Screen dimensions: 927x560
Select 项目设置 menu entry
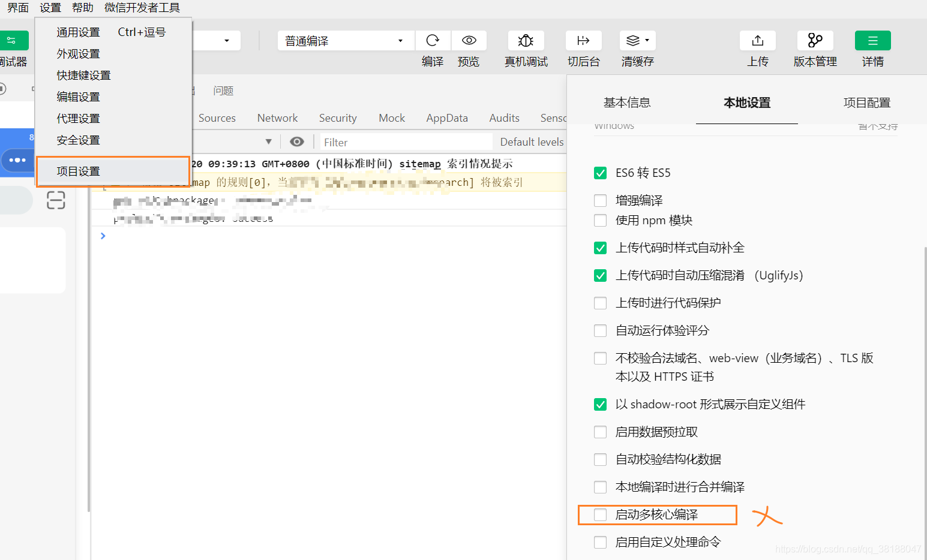click(x=114, y=171)
